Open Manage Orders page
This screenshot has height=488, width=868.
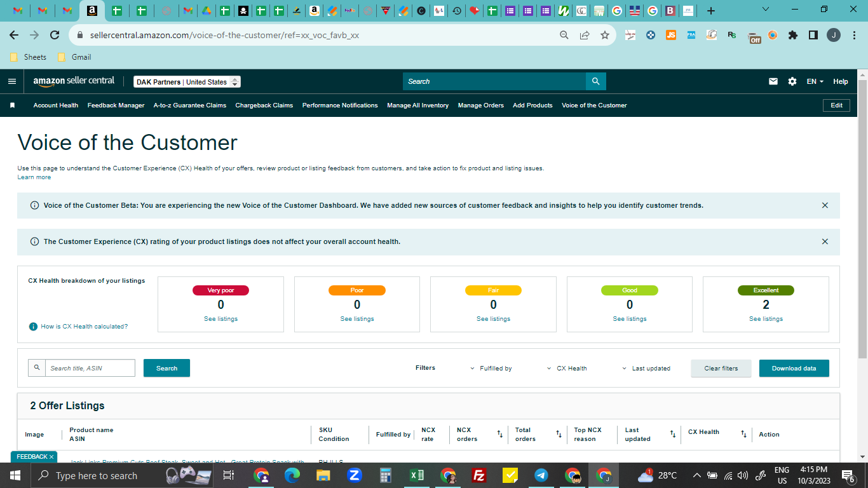click(x=481, y=105)
